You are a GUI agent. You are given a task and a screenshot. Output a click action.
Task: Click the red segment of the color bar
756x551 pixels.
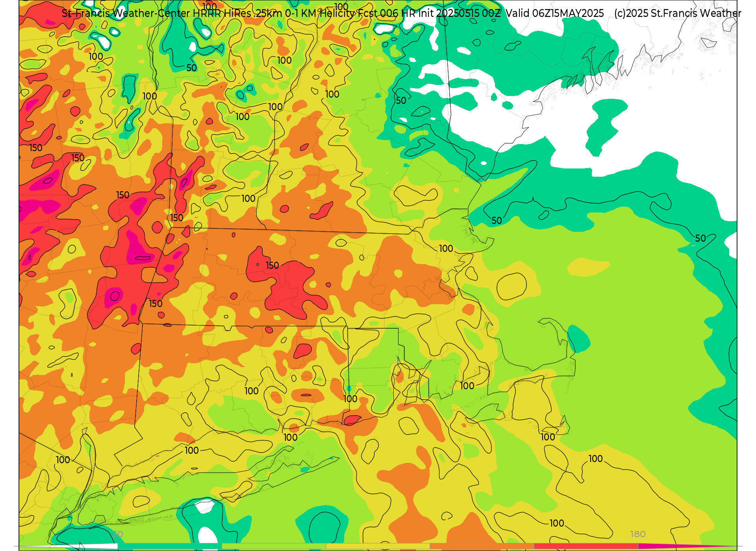586,546
